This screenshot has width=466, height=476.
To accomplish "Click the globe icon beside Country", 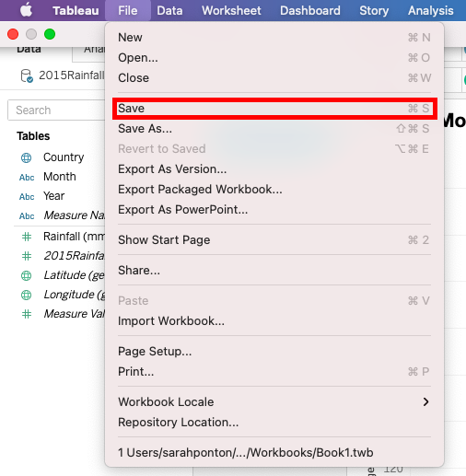I will 26,157.
